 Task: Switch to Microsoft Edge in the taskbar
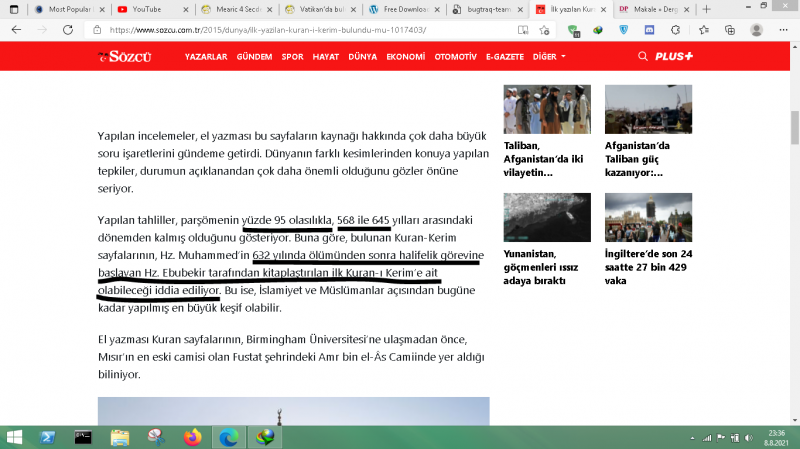click(x=229, y=437)
